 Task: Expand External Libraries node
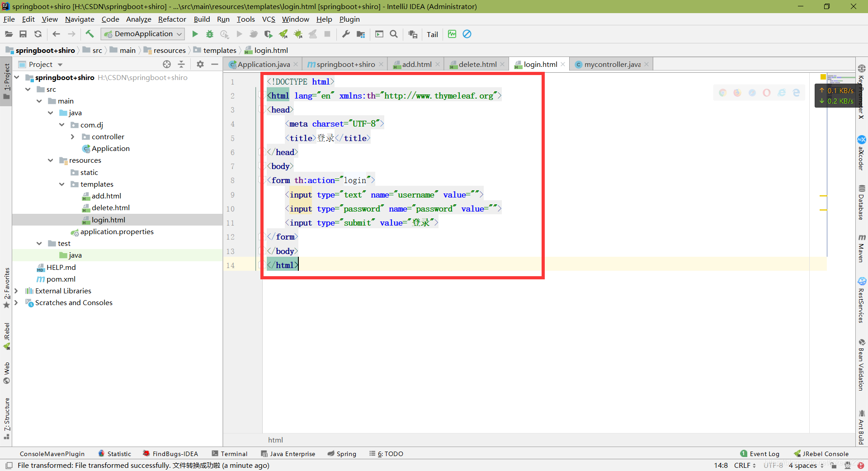pos(16,291)
